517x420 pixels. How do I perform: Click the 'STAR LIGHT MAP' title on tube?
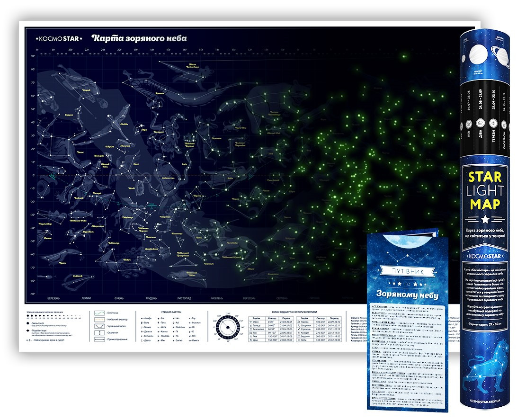485,190
